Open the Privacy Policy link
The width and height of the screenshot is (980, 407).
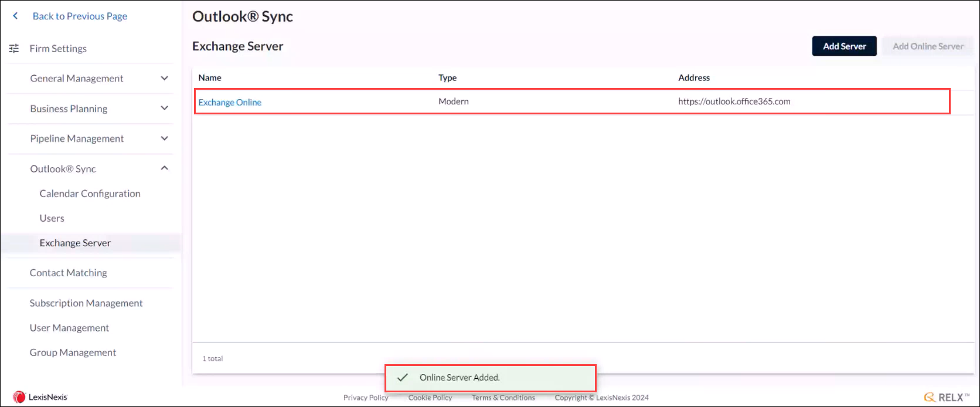366,398
